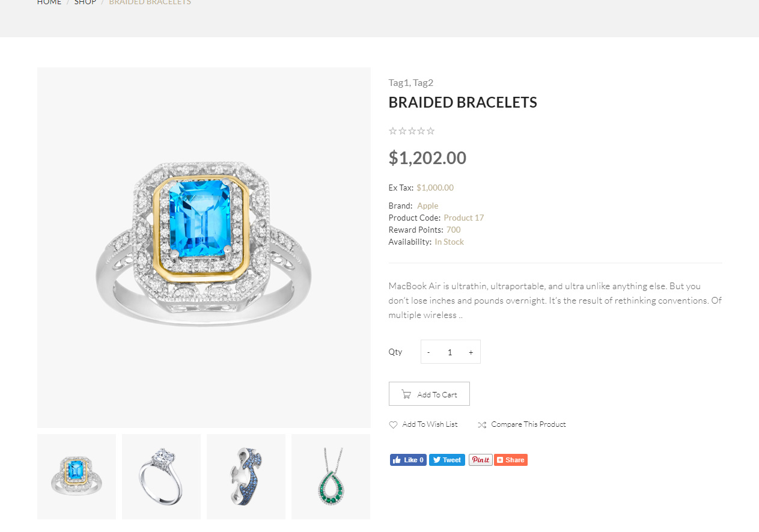Click the compare arrows icon
Screen dimensions: 759x532
click(x=482, y=425)
